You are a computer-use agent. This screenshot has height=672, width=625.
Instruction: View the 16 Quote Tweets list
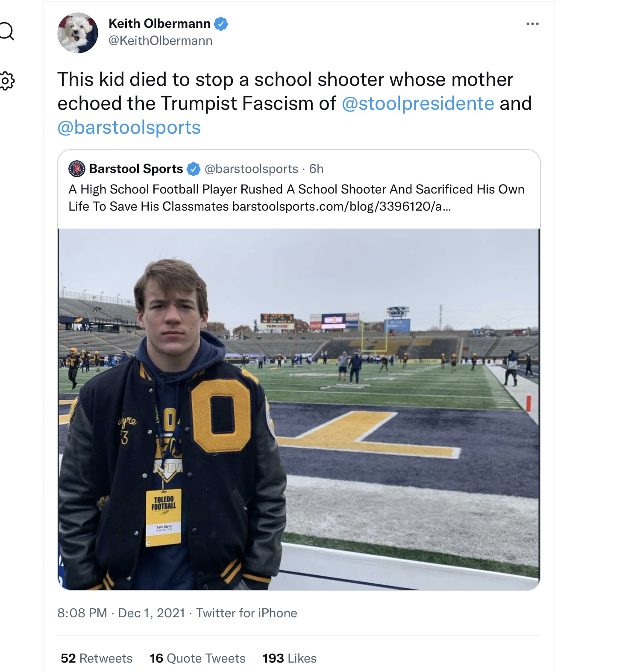coord(197,658)
